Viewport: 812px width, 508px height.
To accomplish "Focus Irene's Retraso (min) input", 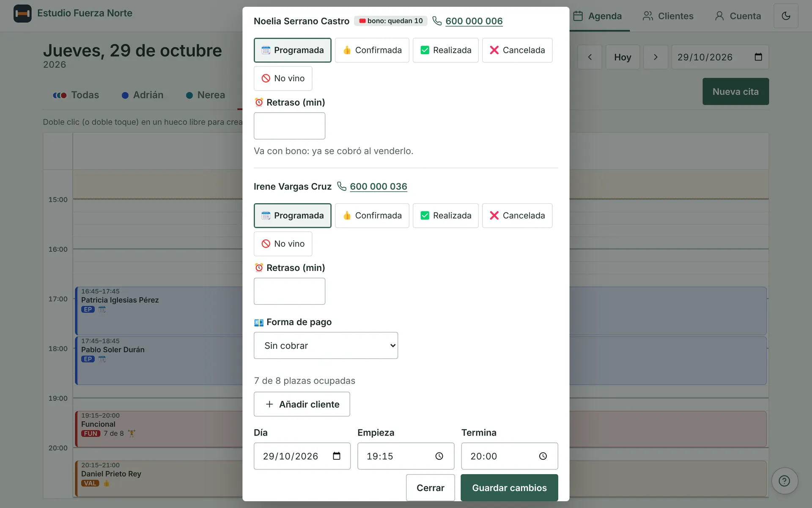I will [289, 291].
